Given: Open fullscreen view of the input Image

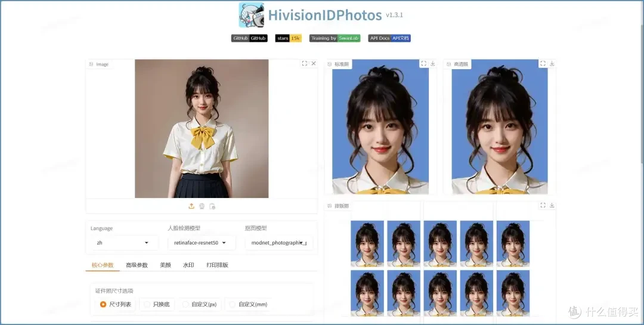Looking at the screenshot, I should click(x=304, y=63).
